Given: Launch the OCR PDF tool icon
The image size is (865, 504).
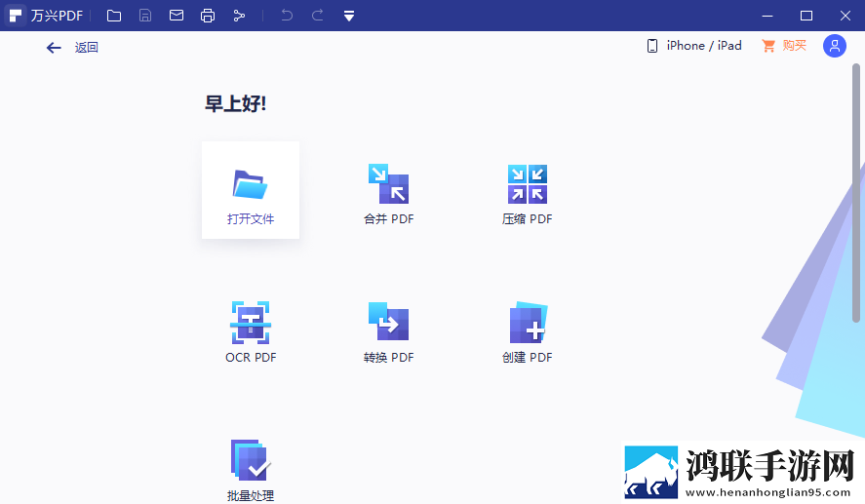Looking at the screenshot, I should pos(251,323).
